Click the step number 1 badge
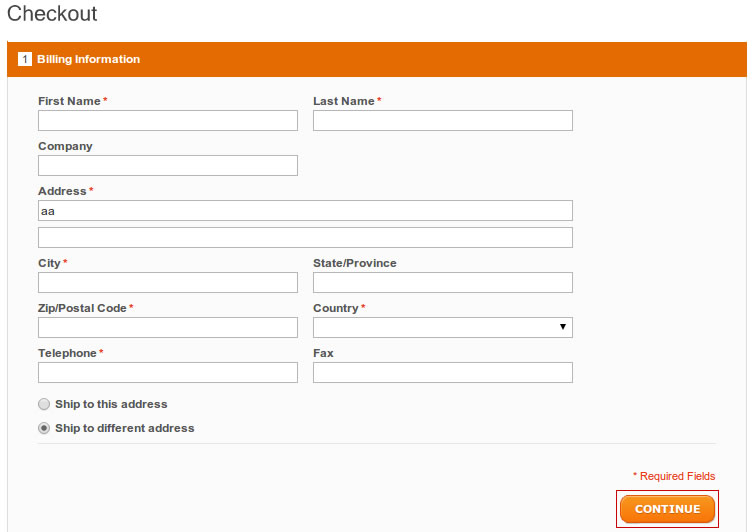Image resolution: width=753 pixels, height=532 pixels. point(24,59)
